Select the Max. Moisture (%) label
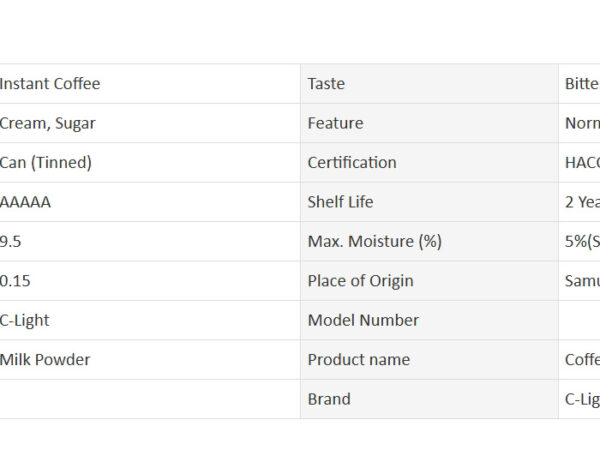Image resolution: width=600 pixels, height=450 pixels. click(x=375, y=241)
